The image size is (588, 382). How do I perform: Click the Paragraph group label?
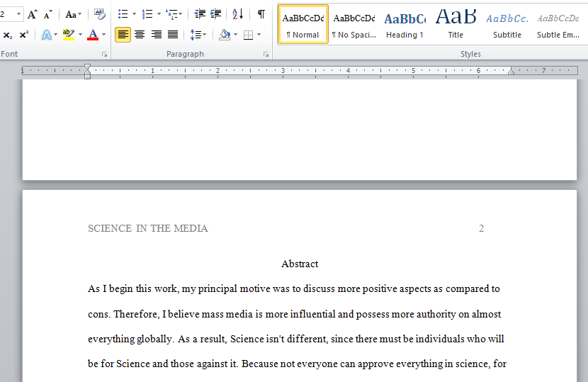point(185,54)
